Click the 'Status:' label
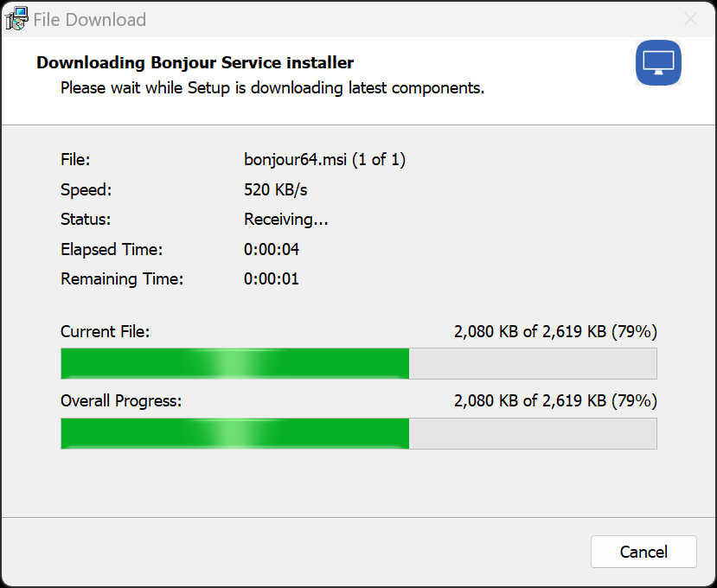This screenshot has height=588, width=717. click(86, 220)
